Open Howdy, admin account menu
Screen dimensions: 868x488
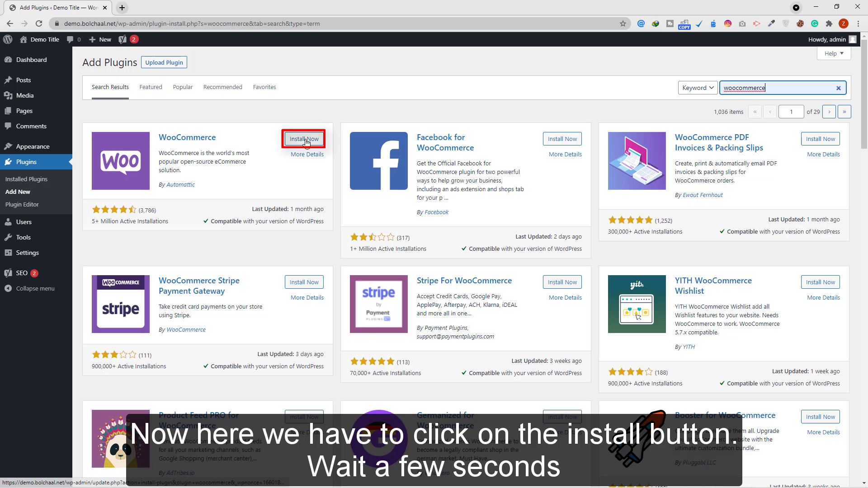[832, 39]
